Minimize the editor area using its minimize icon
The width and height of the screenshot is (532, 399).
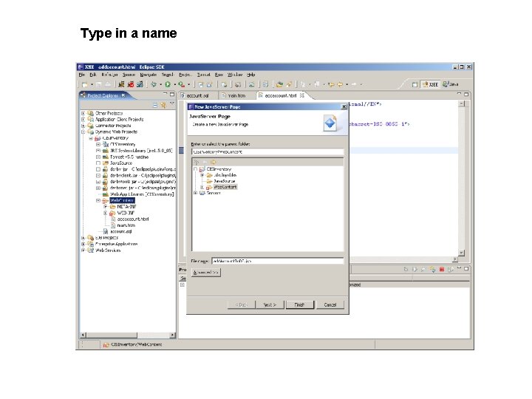(x=459, y=94)
